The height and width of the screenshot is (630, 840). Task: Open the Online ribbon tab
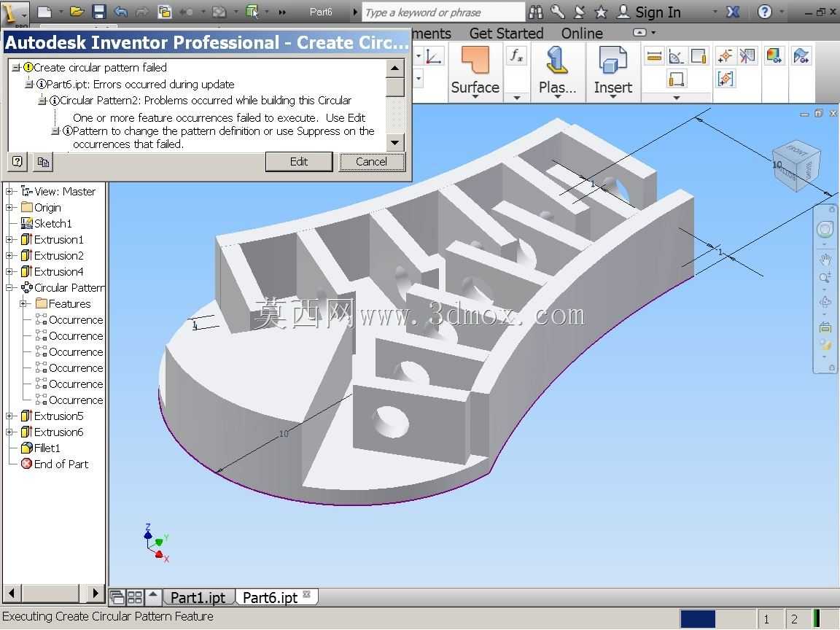pos(583,34)
